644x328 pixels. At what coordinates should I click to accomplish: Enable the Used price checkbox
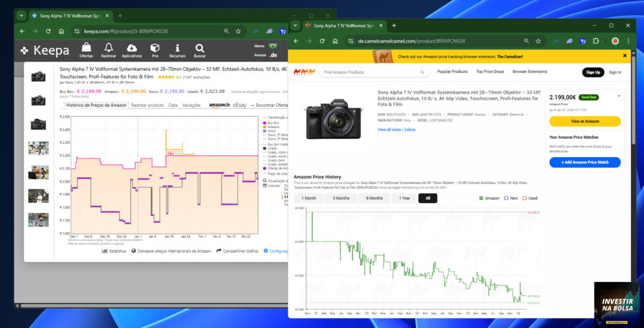(525, 199)
